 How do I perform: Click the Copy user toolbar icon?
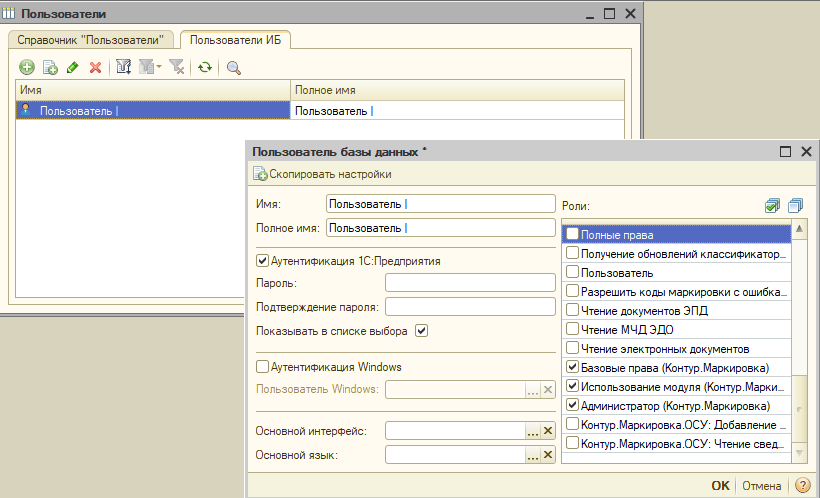click(49, 67)
